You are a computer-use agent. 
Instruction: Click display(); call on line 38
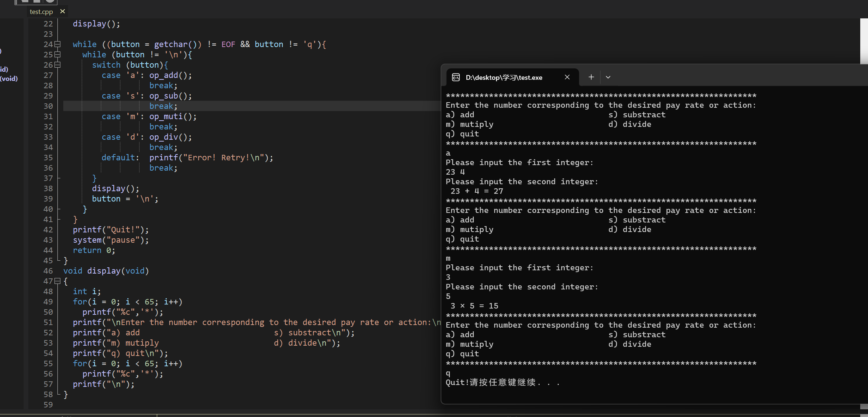pyautogui.click(x=116, y=189)
